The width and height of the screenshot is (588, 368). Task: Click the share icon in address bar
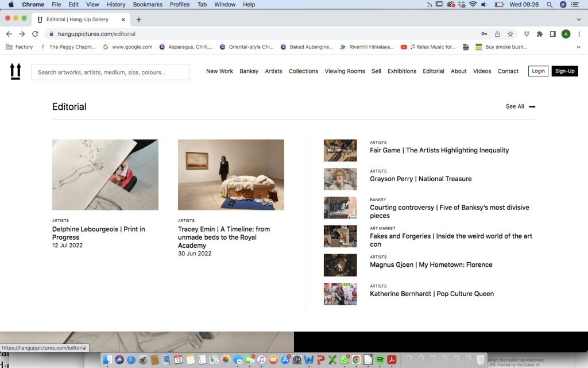[497, 34]
